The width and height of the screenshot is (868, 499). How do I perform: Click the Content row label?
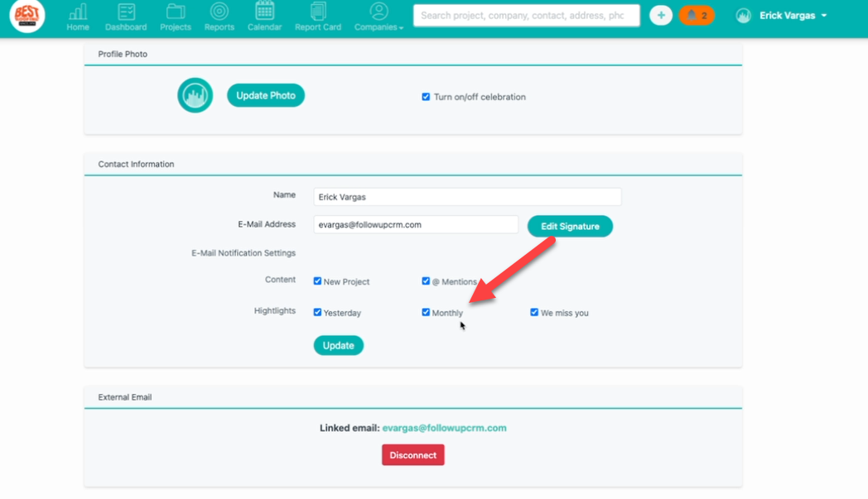click(280, 280)
